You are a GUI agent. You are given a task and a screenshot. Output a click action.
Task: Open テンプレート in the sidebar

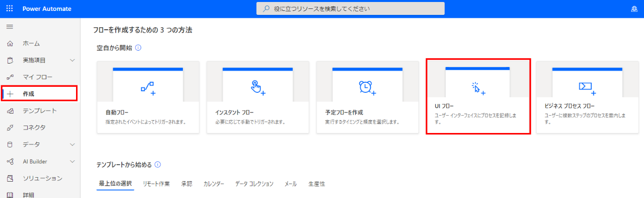point(40,111)
